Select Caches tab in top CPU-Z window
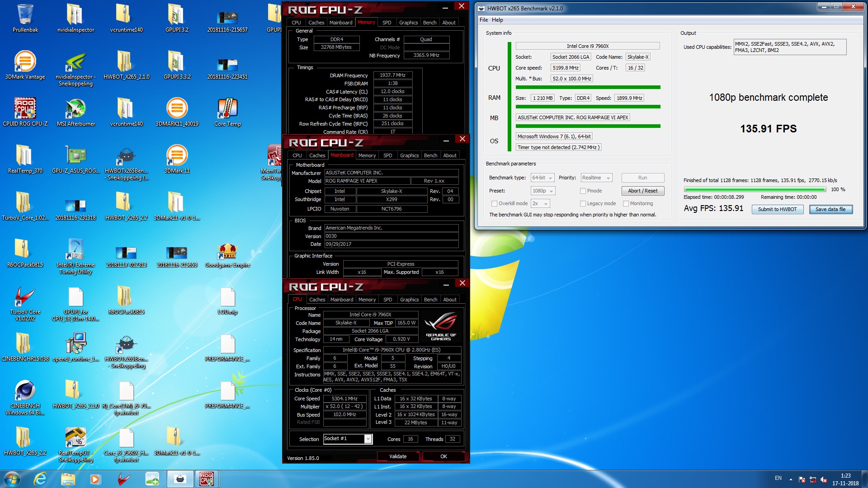The image size is (868, 488). [316, 23]
